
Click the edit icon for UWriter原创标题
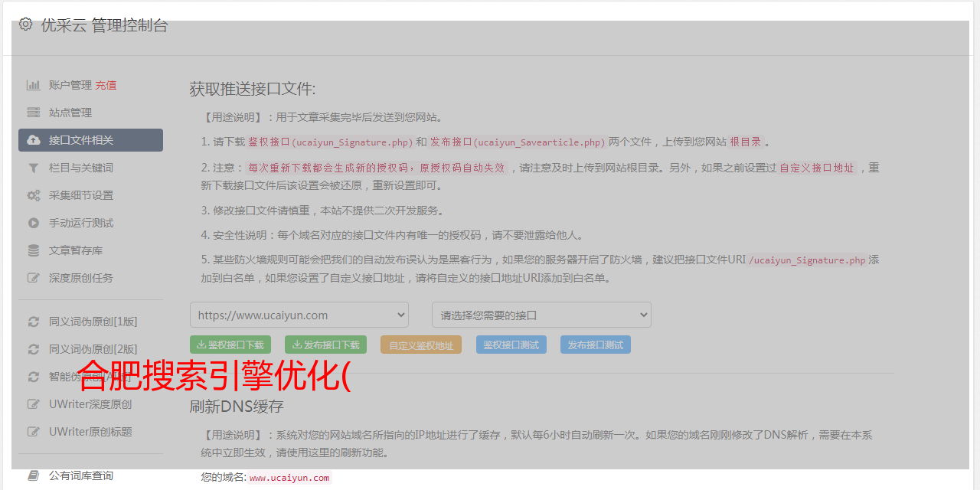click(34, 432)
